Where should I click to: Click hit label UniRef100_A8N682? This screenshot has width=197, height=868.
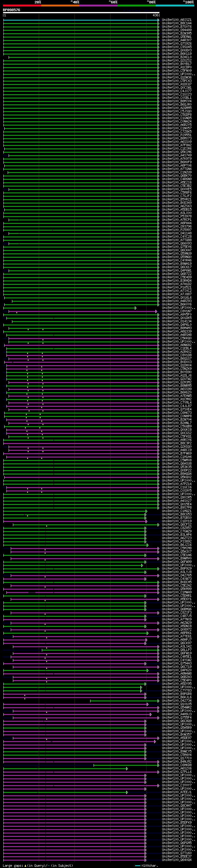(x=176, y=345)
